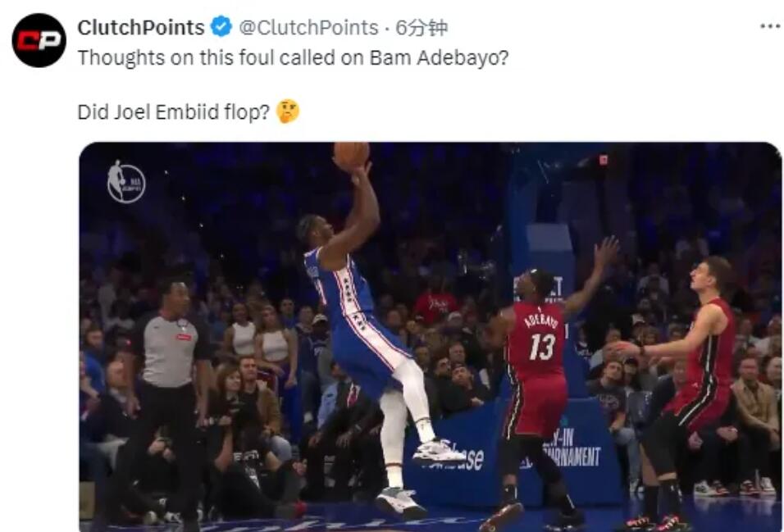This screenshot has height=532, width=784.
Task: Click the Adebayo number 13 jersey
Action: point(537,340)
